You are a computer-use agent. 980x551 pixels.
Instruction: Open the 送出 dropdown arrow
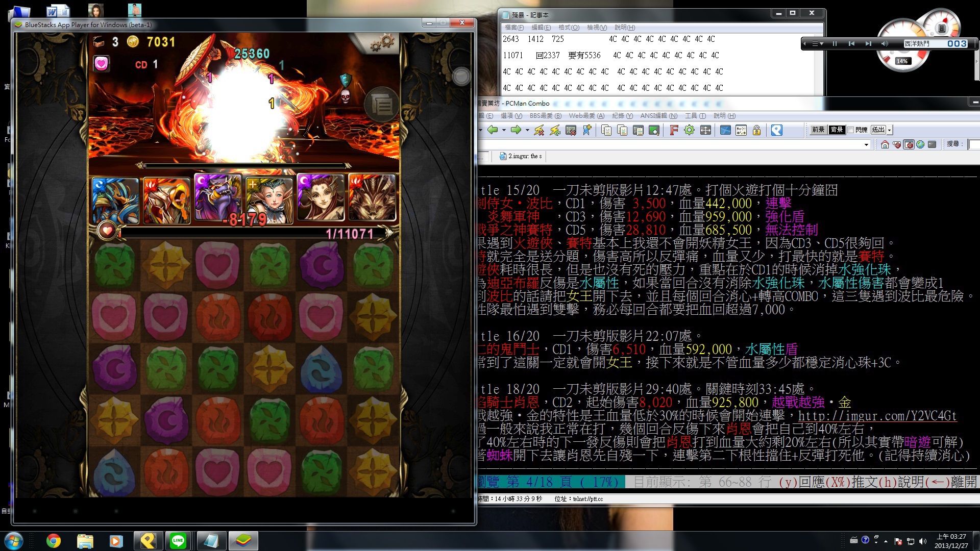(x=889, y=130)
